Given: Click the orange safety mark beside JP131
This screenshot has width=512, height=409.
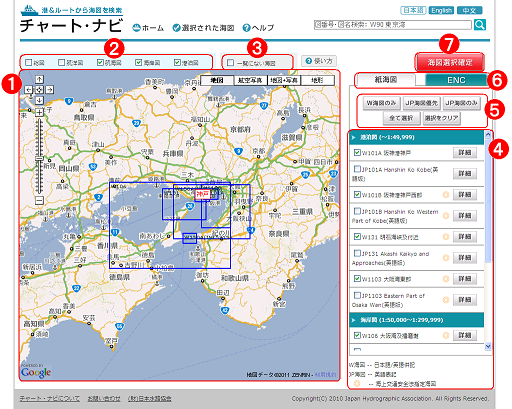Looking at the screenshot, I should click(x=446, y=258).
